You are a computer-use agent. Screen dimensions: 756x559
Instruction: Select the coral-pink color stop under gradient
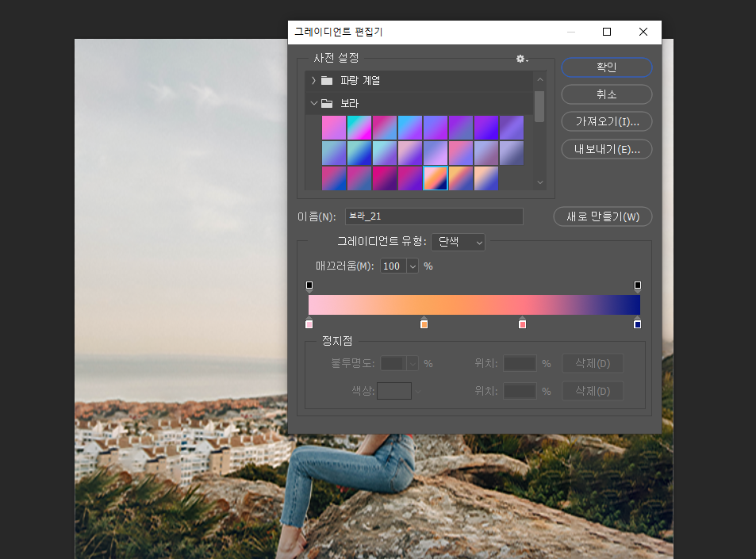point(522,324)
